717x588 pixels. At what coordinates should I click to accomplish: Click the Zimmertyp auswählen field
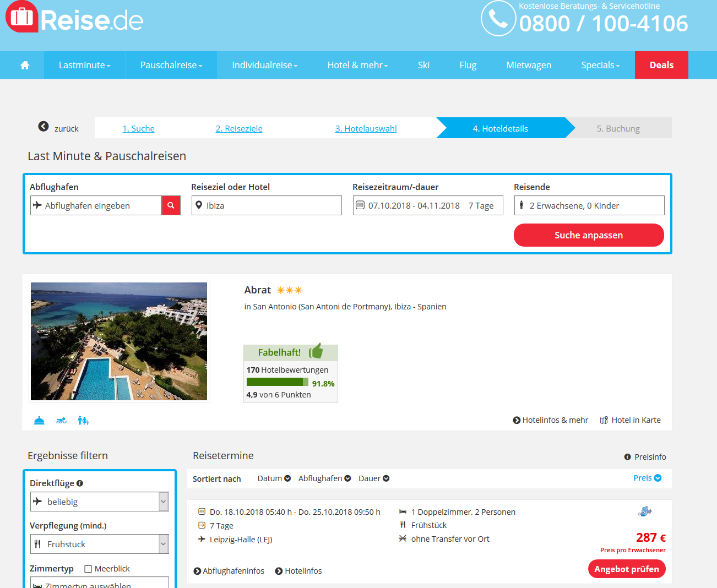(x=100, y=582)
